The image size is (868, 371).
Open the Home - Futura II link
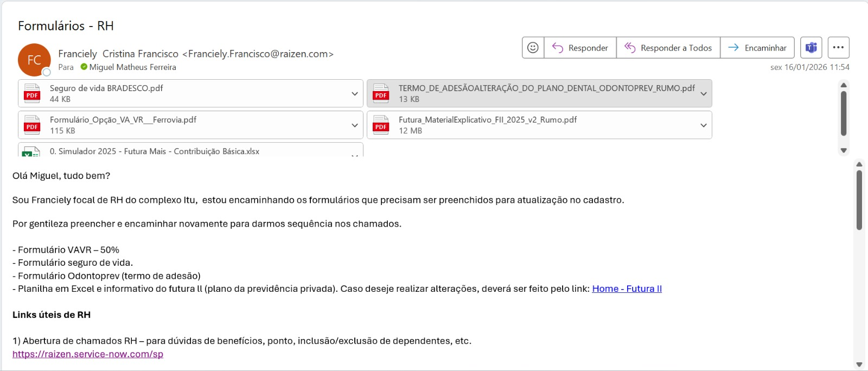(x=627, y=289)
